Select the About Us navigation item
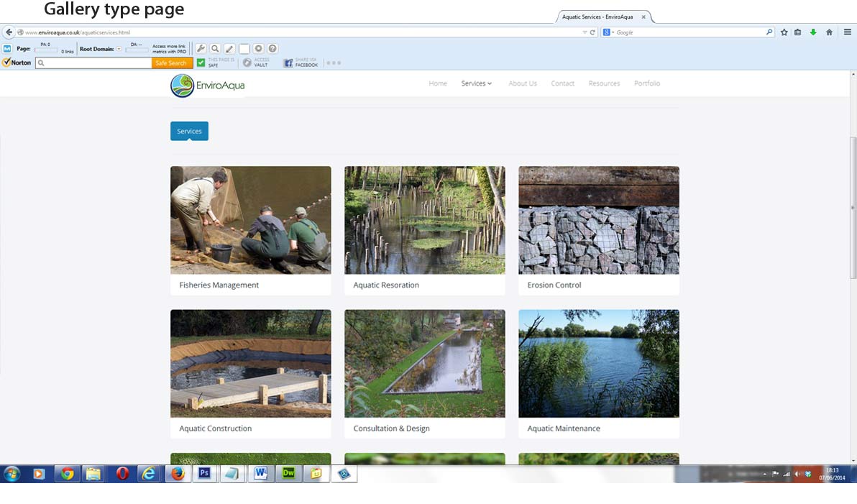The image size is (857, 504). (x=522, y=83)
